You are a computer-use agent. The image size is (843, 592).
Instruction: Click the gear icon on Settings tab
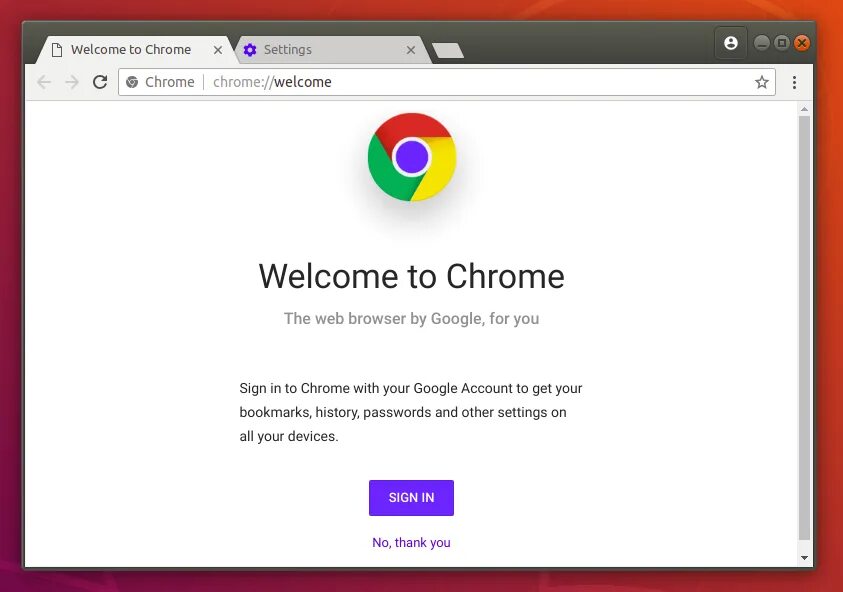(x=250, y=50)
